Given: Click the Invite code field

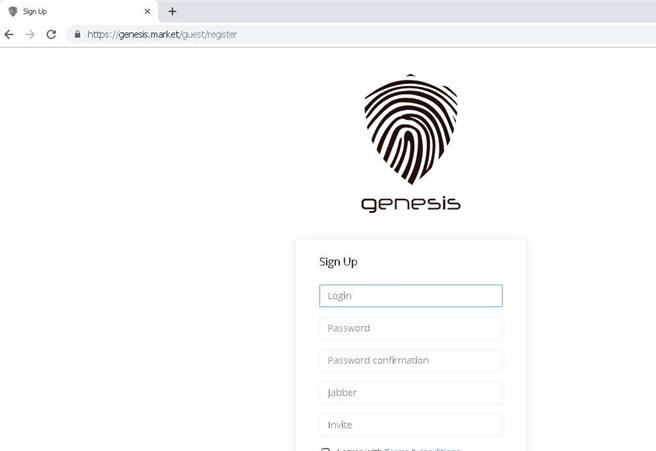Looking at the screenshot, I should [411, 425].
